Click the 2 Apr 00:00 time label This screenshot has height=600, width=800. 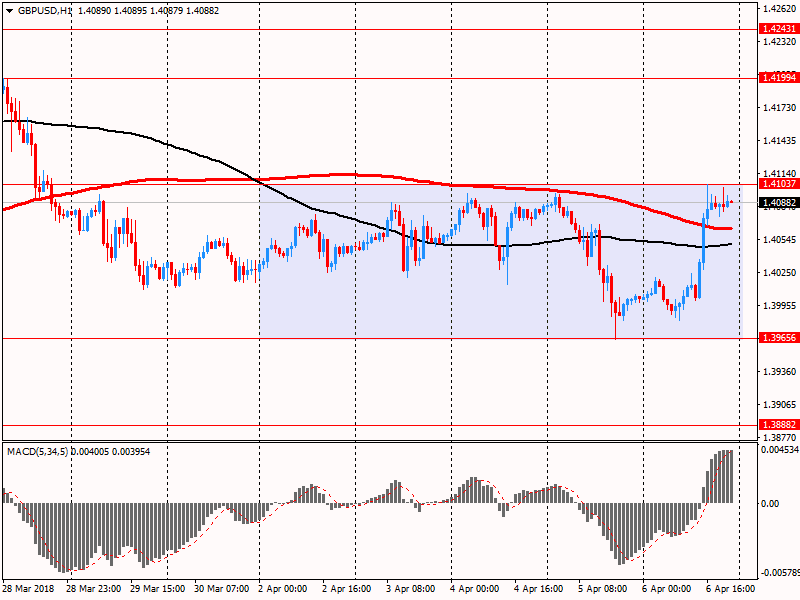(x=283, y=589)
